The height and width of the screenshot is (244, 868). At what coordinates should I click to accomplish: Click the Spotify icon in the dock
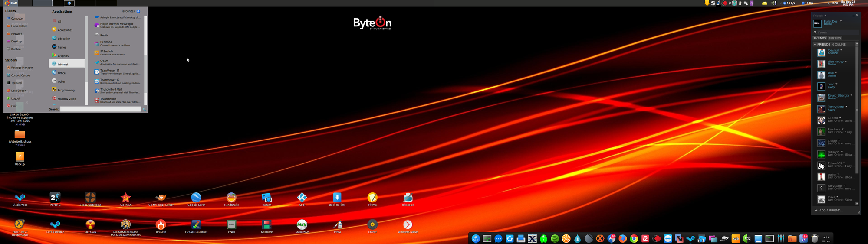[x=555, y=239]
